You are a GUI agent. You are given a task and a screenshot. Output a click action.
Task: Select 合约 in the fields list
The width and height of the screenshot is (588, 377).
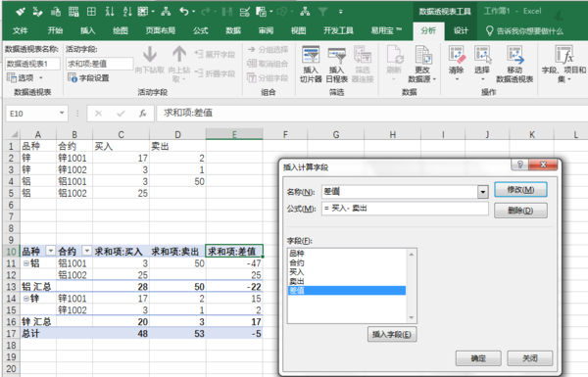tap(347, 262)
